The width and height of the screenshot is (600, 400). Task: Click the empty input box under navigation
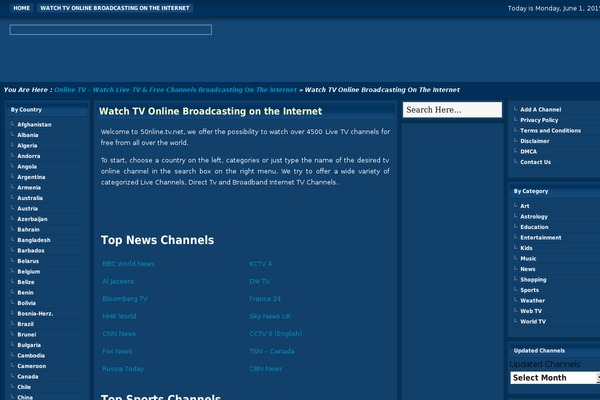point(111,30)
